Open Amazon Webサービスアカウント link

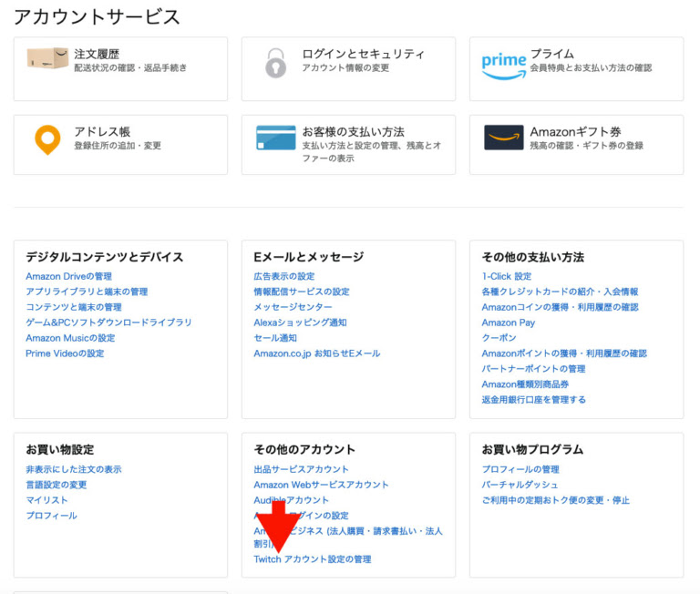coord(322,485)
